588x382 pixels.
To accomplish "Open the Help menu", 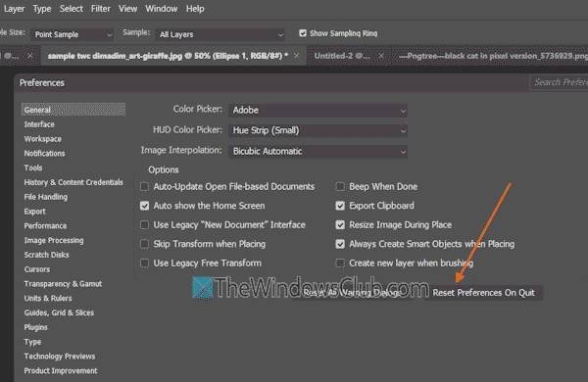I will (195, 9).
